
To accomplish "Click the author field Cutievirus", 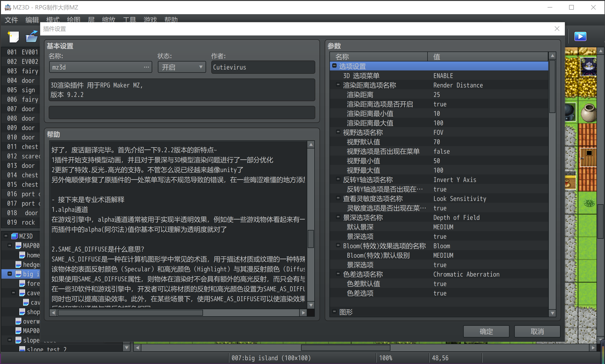I will coord(263,67).
